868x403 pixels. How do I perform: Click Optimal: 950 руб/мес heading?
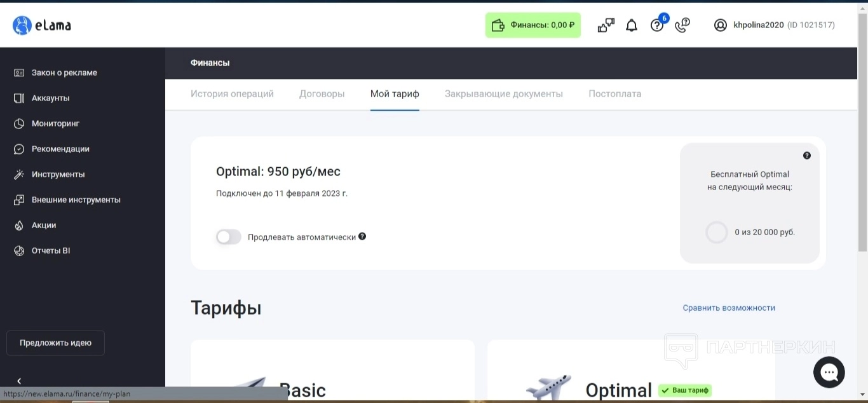click(x=278, y=172)
